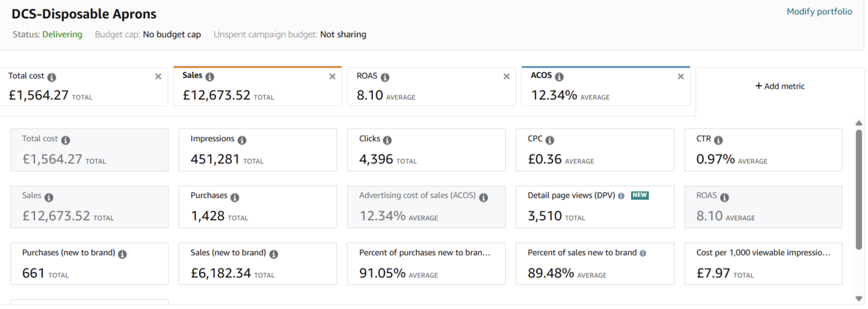This screenshot has height=309, width=868.
Task: Close the ROAS metric tab
Action: [506, 77]
